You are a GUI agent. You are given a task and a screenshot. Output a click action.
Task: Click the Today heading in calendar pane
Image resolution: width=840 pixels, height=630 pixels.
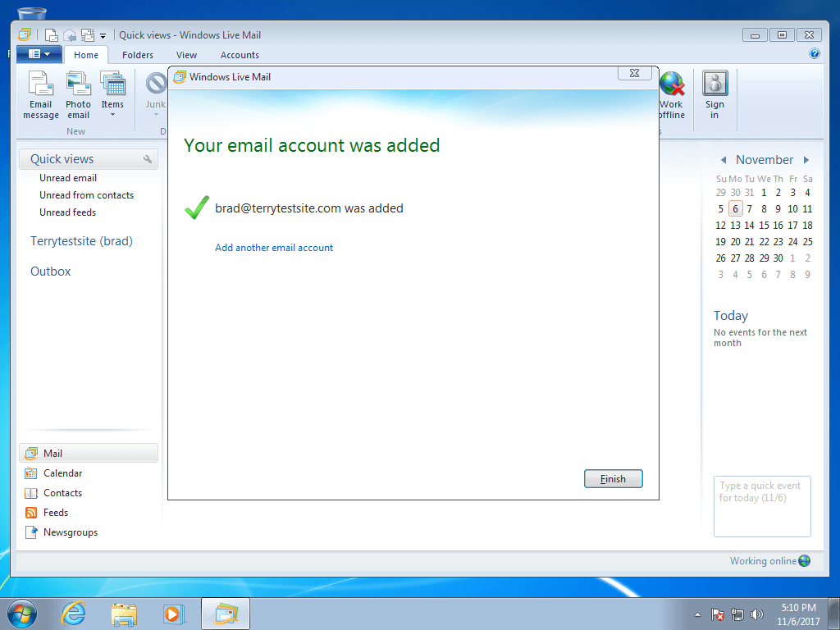coord(731,316)
